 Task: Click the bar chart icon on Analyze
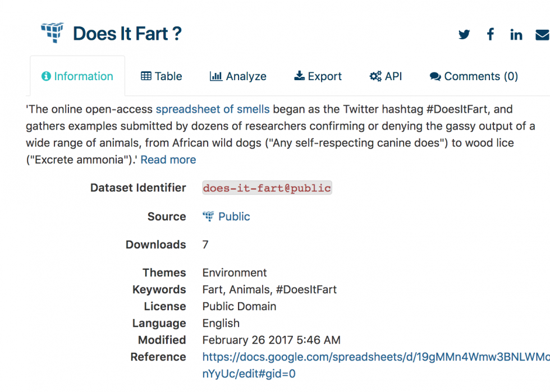tap(216, 76)
